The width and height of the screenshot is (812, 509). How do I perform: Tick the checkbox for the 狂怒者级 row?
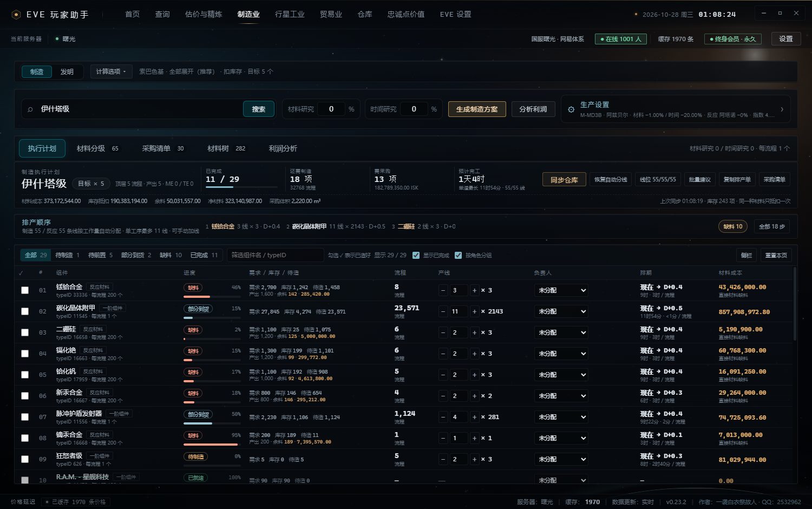click(25, 459)
